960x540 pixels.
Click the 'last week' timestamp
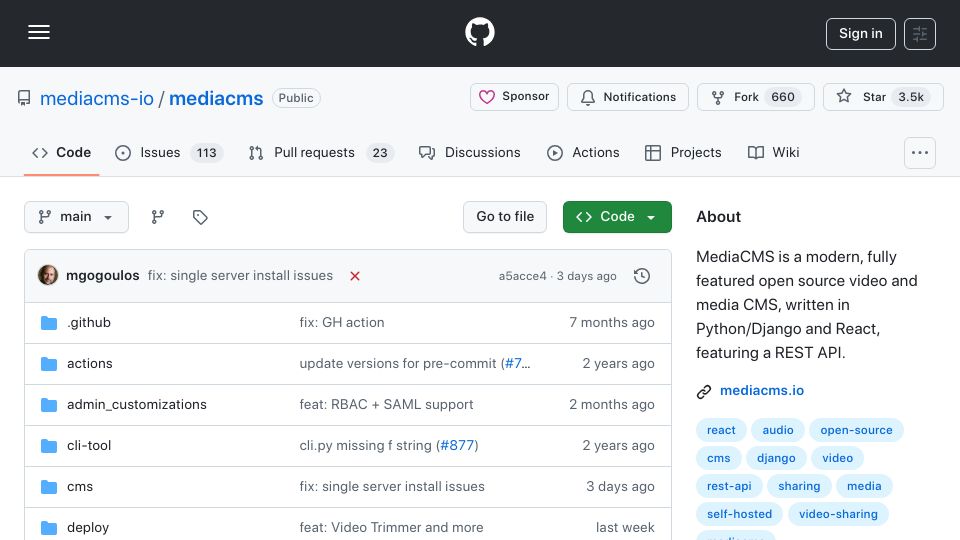pyautogui.click(x=624, y=528)
